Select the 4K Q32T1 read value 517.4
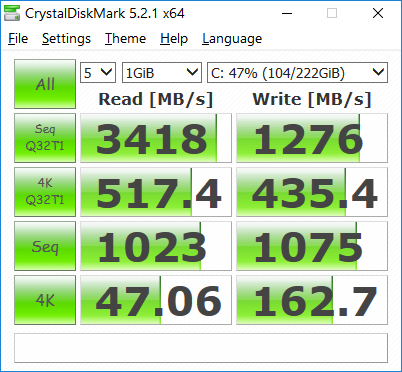This screenshot has width=402, height=372. tap(156, 192)
